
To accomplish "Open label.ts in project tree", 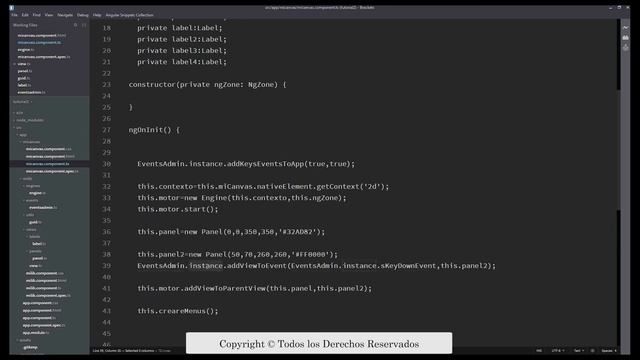I will tap(39, 244).
